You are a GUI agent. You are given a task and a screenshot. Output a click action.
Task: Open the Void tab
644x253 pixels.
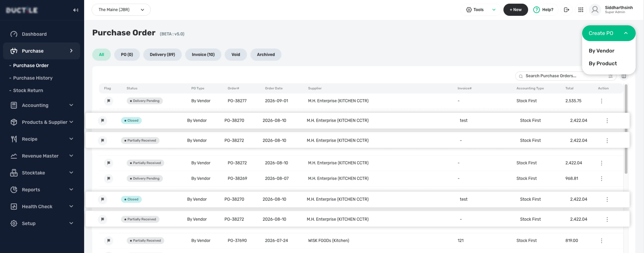236,54
